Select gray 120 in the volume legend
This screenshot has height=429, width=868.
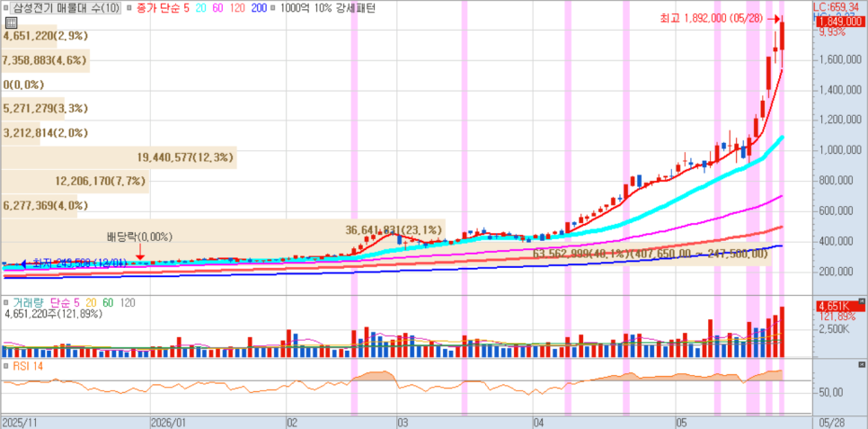pyautogui.click(x=128, y=303)
